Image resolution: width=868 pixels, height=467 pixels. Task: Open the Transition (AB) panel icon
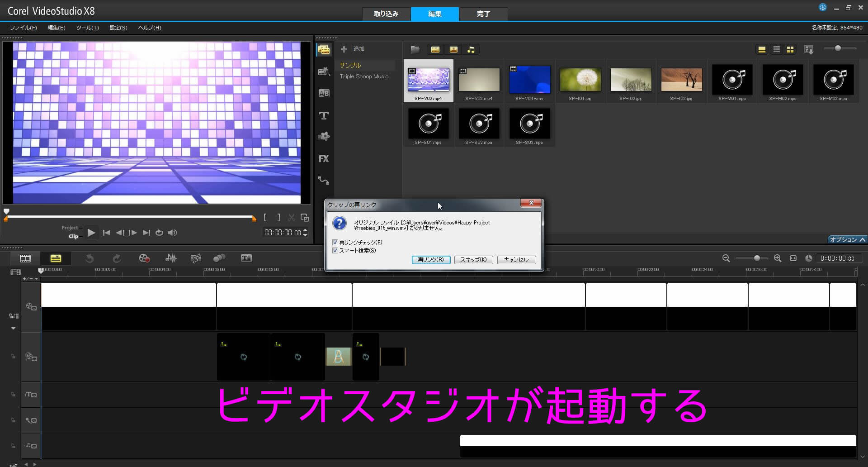(x=324, y=93)
